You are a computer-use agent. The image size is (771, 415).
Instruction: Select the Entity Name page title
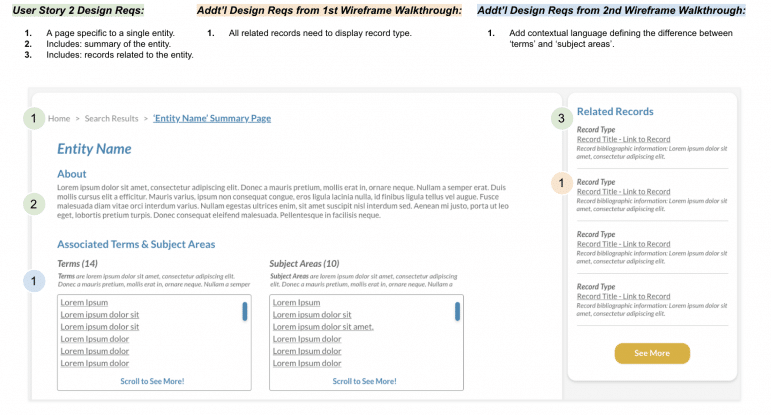(x=94, y=149)
